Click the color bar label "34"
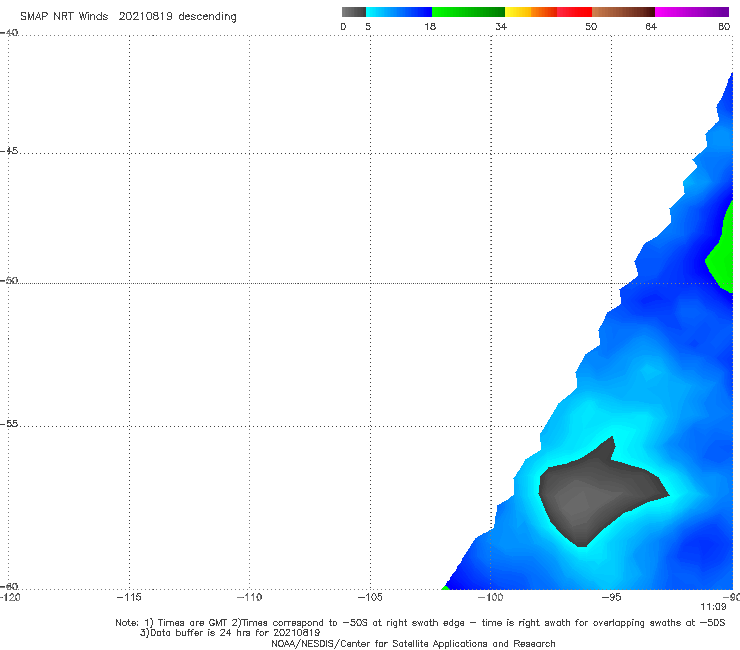The image size is (740, 650). click(501, 26)
